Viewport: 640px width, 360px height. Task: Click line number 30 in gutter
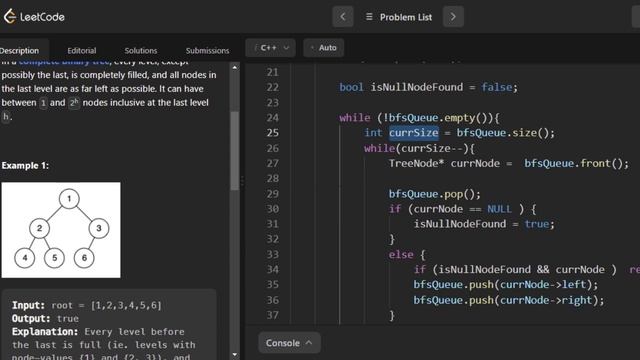(273, 209)
